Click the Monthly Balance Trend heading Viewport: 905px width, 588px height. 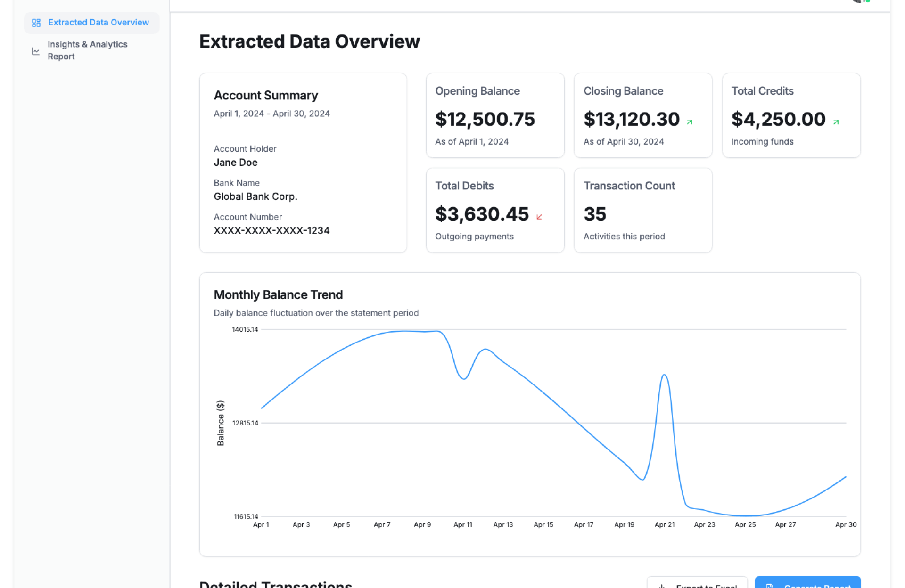click(x=278, y=294)
